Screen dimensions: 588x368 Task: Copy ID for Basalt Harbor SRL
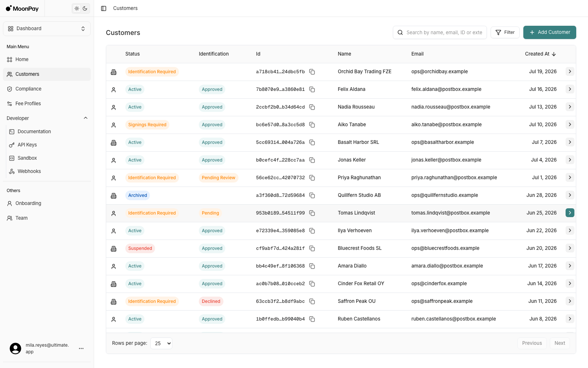click(312, 142)
